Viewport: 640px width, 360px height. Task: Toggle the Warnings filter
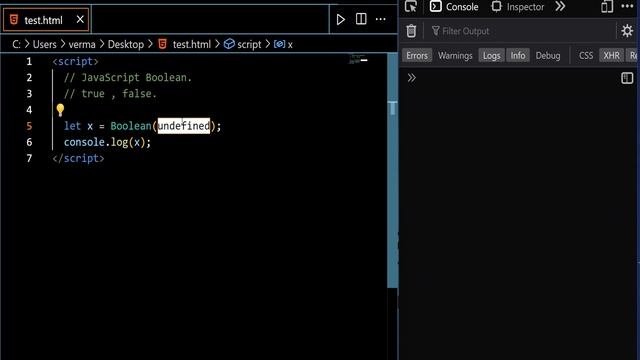[455, 56]
